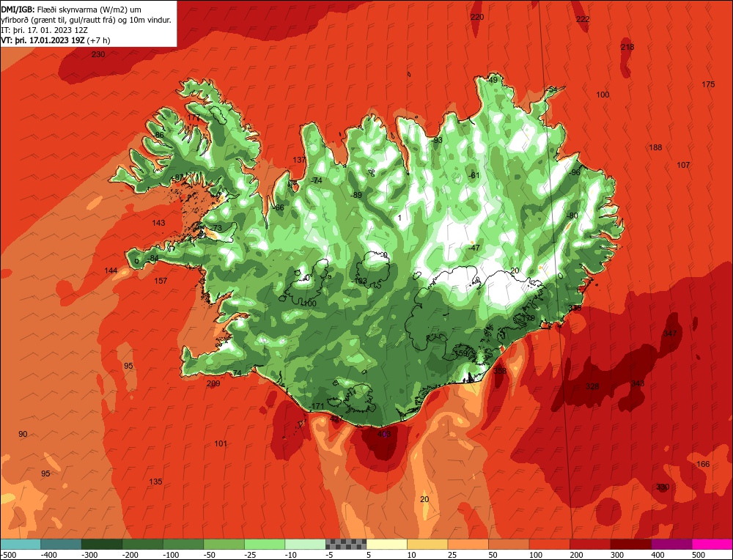Click the Westfjords value '177'
The image size is (733, 560).
click(194, 117)
